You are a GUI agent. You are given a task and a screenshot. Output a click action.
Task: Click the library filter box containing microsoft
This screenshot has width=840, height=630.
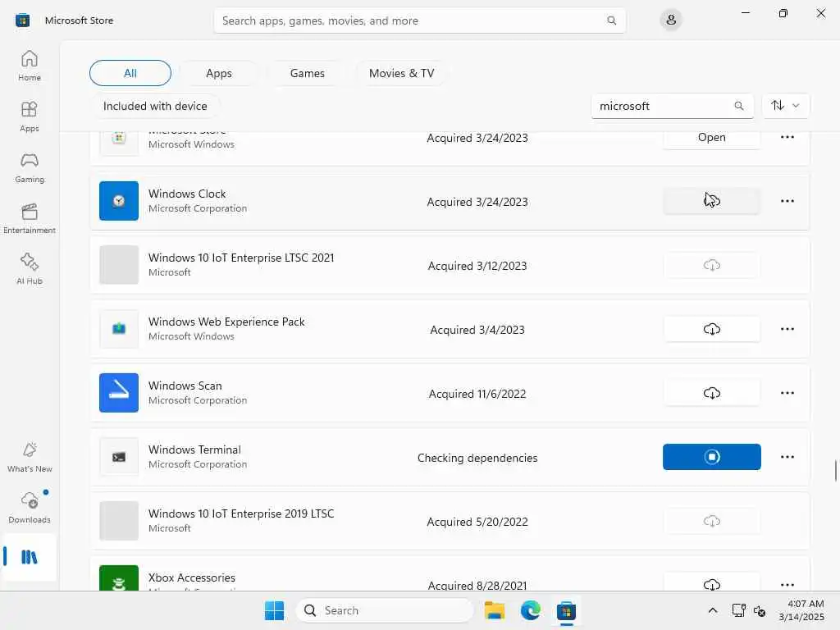pos(673,106)
